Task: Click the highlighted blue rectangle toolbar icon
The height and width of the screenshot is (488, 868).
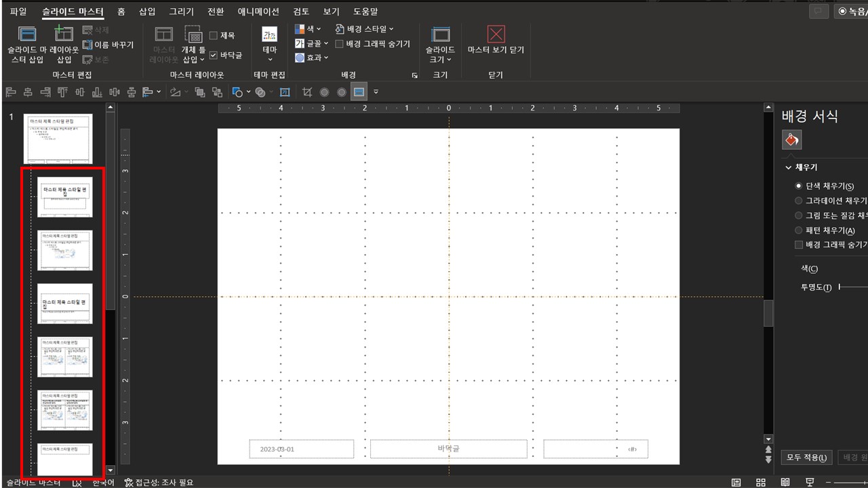Action: click(359, 92)
